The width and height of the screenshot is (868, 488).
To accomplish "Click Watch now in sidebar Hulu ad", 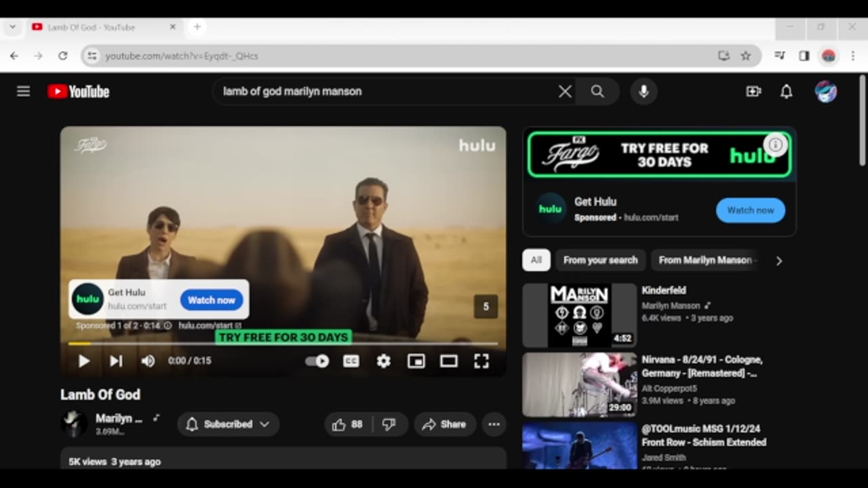I will tap(751, 210).
